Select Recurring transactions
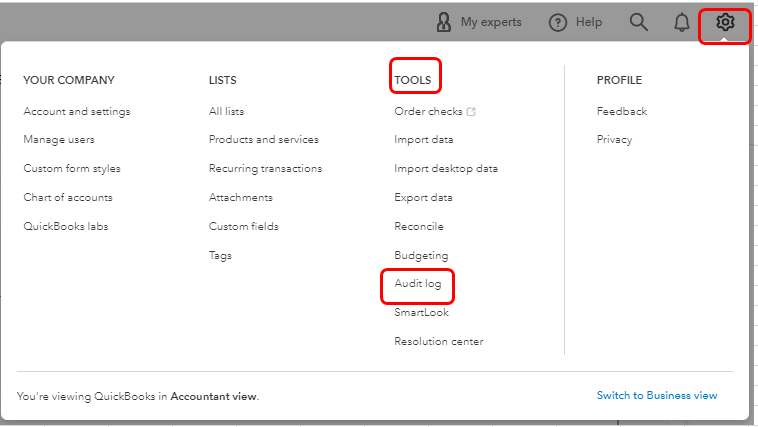Image resolution: width=758 pixels, height=427 pixels. 265,169
